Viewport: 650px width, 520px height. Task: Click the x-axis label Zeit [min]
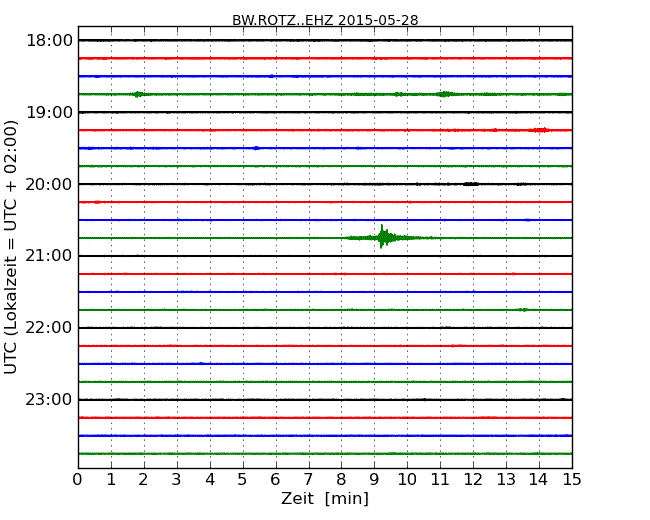click(x=325, y=498)
